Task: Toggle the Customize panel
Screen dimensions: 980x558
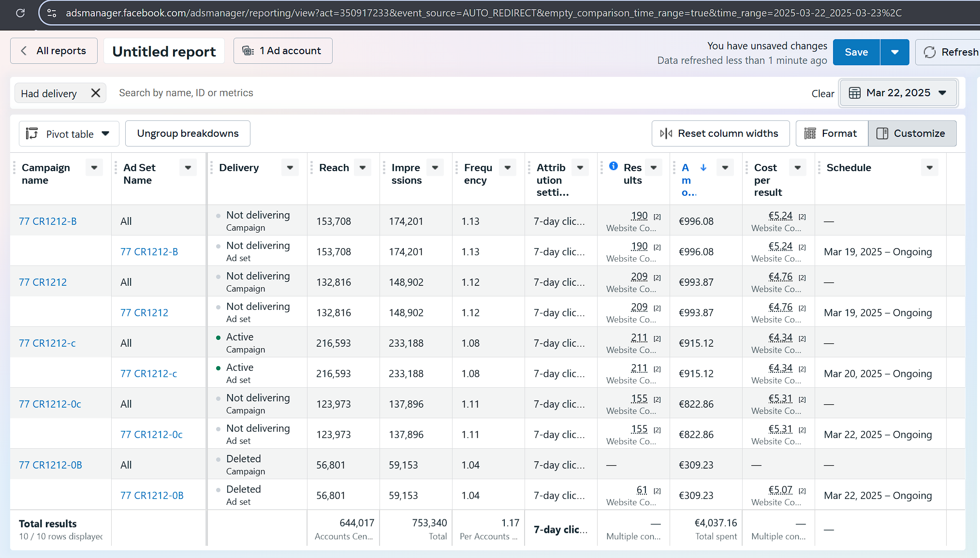Action: pyautogui.click(x=912, y=133)
